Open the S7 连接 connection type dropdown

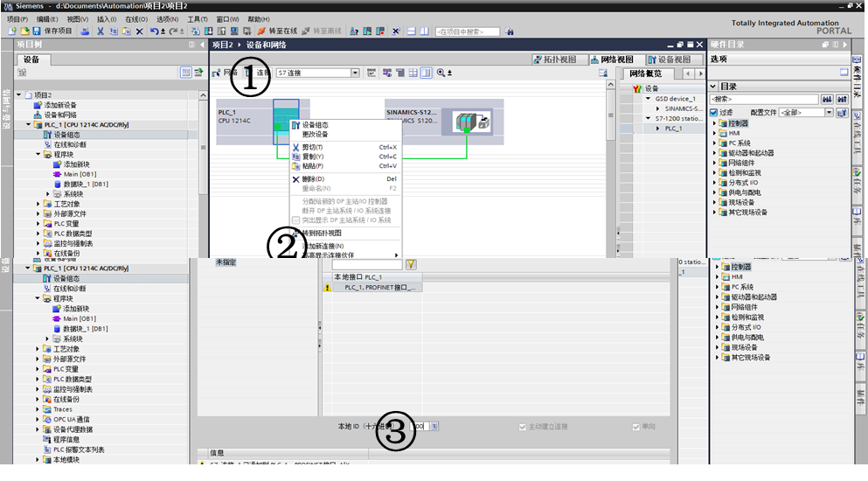[355, 73]
